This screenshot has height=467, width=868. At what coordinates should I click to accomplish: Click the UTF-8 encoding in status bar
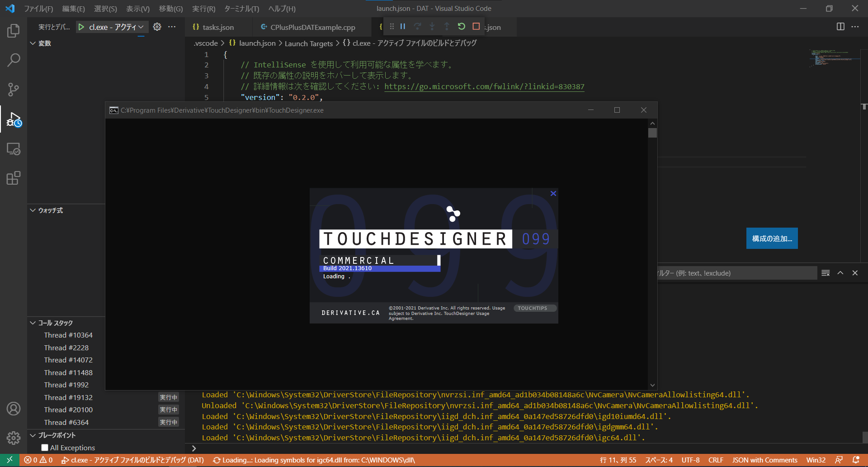(690, 460)
